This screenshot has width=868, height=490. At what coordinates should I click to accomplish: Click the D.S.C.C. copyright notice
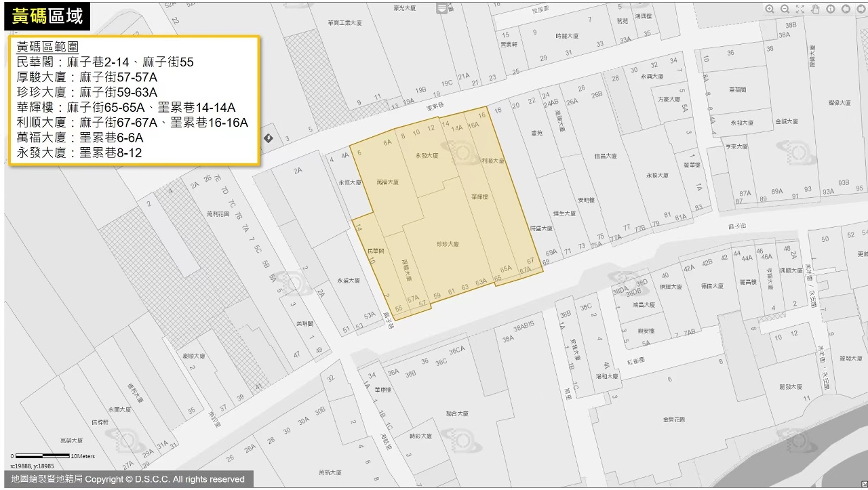128,479
